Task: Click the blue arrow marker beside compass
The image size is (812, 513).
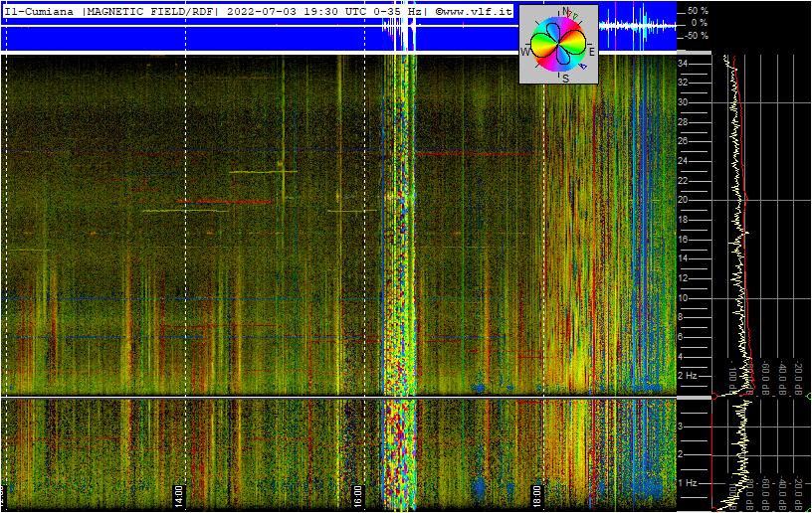Action: coord(582,67)
